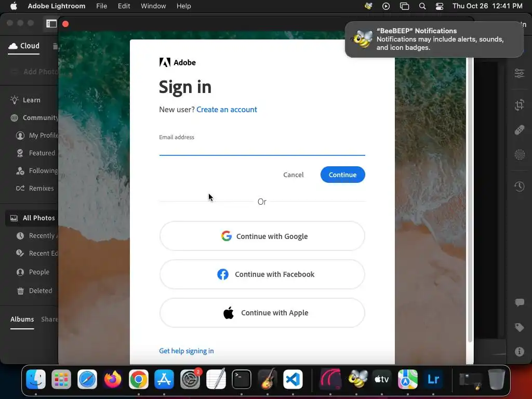Open Terminal from the Dock
The width and height of the screenshot is (532, 399).
[x=242, y=379]
